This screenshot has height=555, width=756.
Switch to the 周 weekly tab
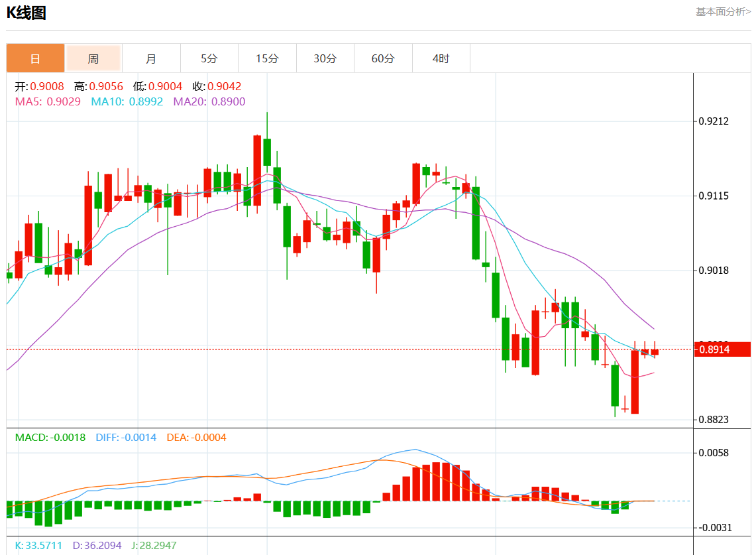(x=93, y=58)
